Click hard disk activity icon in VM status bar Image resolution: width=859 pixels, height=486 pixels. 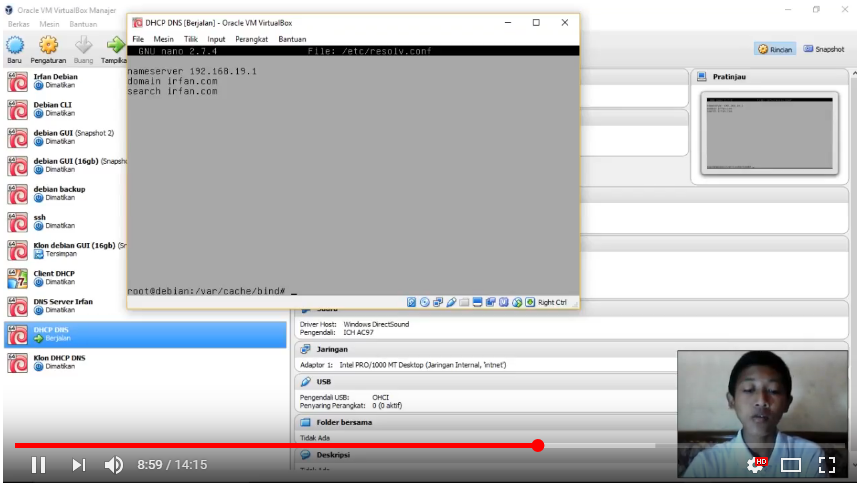411,302
